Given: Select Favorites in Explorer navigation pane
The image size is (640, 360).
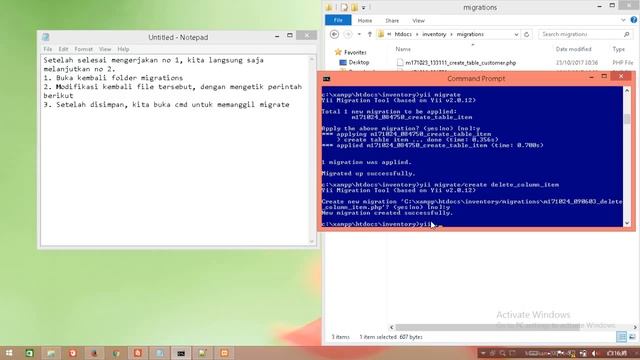Looking at the screenshot, I should (x=355, y=52).
